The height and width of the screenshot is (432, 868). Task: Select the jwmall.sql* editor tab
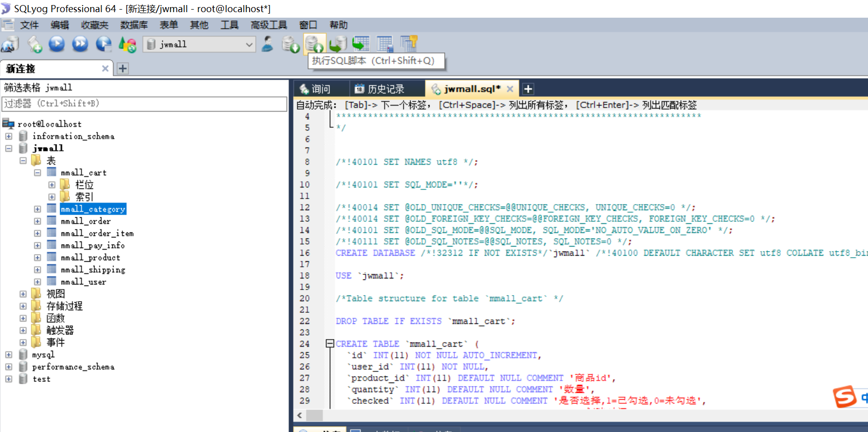(x=472, y=89)
